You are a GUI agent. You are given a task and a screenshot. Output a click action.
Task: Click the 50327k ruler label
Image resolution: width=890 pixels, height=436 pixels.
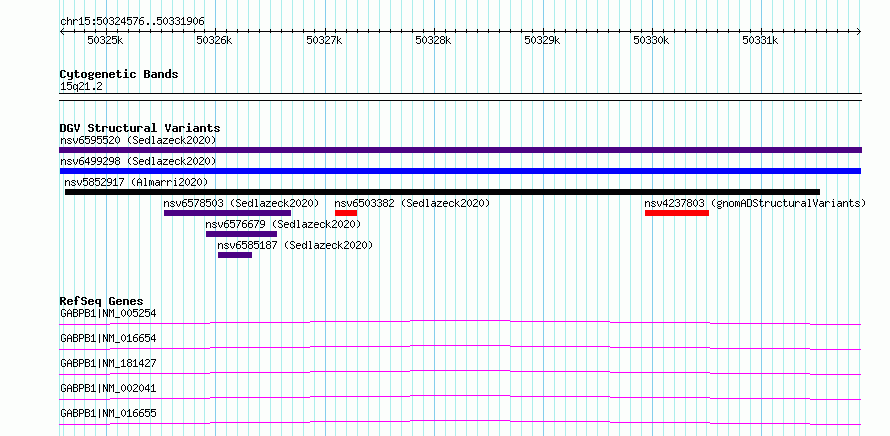tap(324, 41)
